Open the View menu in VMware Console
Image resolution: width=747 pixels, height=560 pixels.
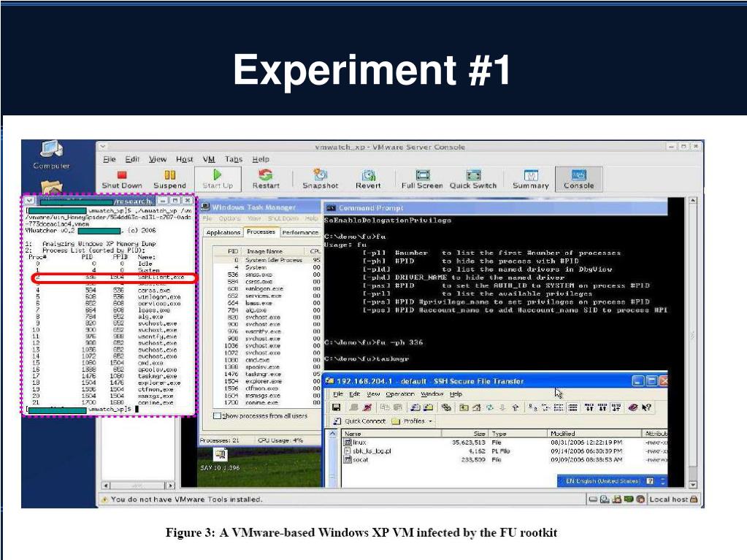coord(158,159)
